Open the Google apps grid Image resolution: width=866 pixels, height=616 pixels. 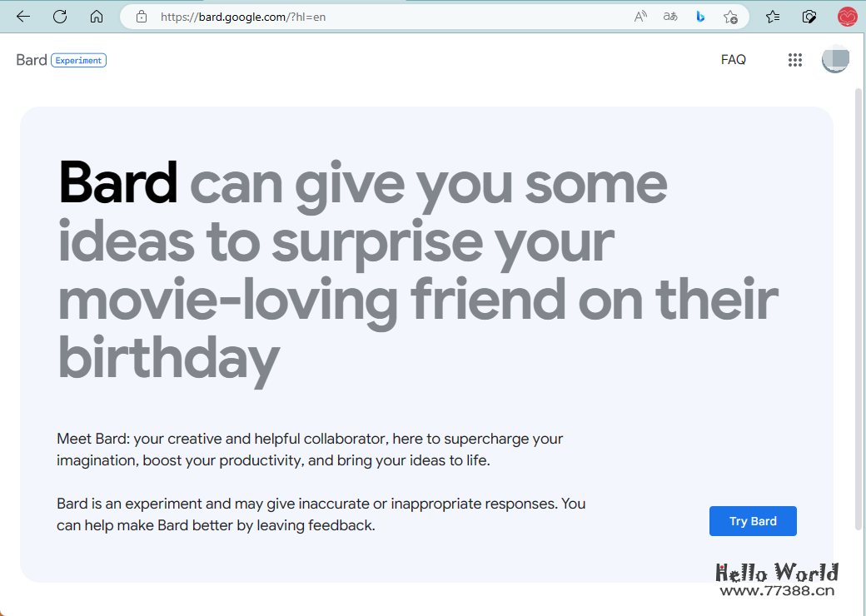click(795, 59)
